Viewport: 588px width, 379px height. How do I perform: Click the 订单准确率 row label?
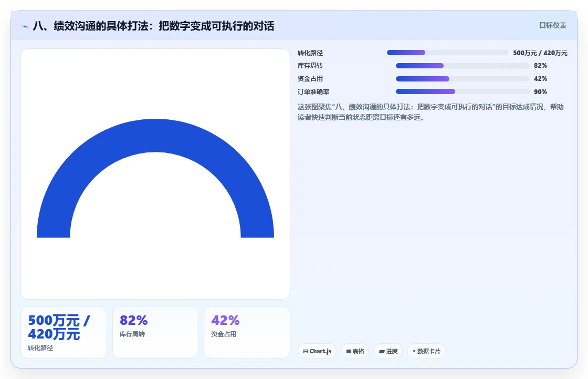point(313,91)
